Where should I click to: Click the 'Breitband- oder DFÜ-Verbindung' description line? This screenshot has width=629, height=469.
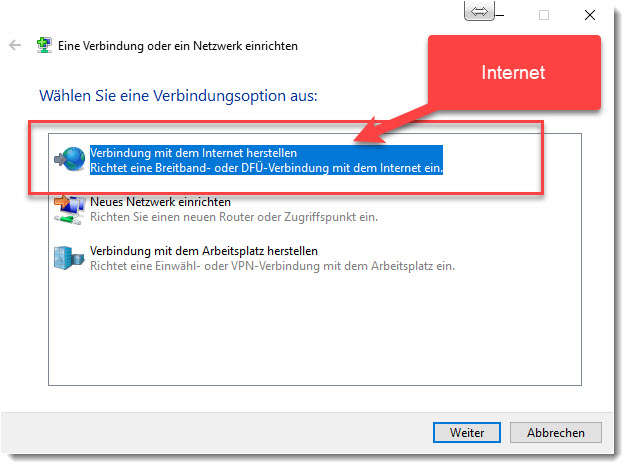[x=266, y=169]
